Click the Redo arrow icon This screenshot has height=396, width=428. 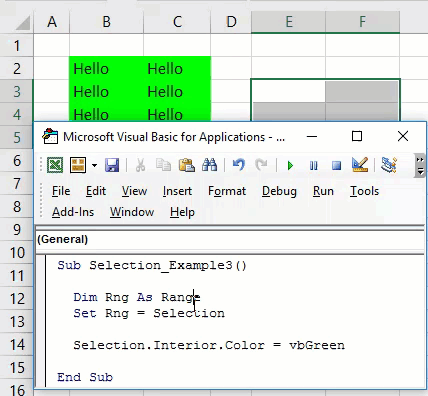(x=261, y=165)
